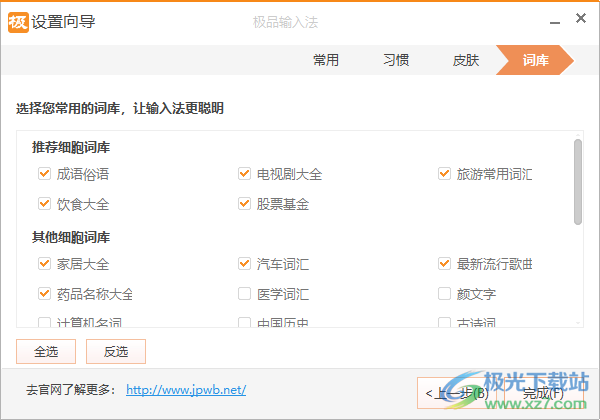Click the 推荐细胞词库 section heading
600x420 pixels.
(x=71, y=147)
